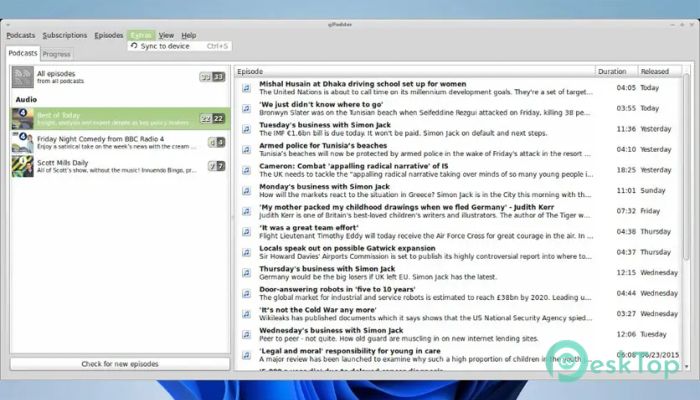
Task: Click audio icon for Cameron Combat episode
Action: (246, 170)
